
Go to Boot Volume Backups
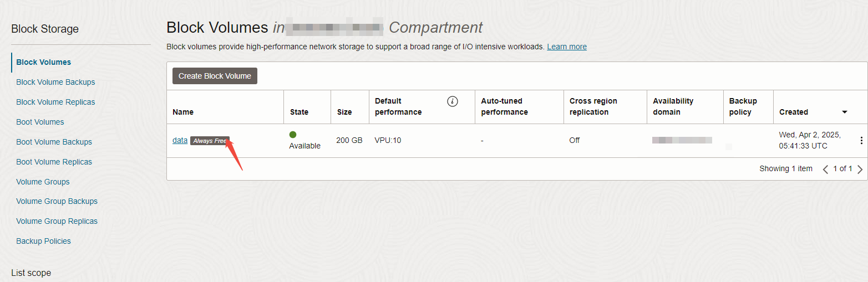54,142
